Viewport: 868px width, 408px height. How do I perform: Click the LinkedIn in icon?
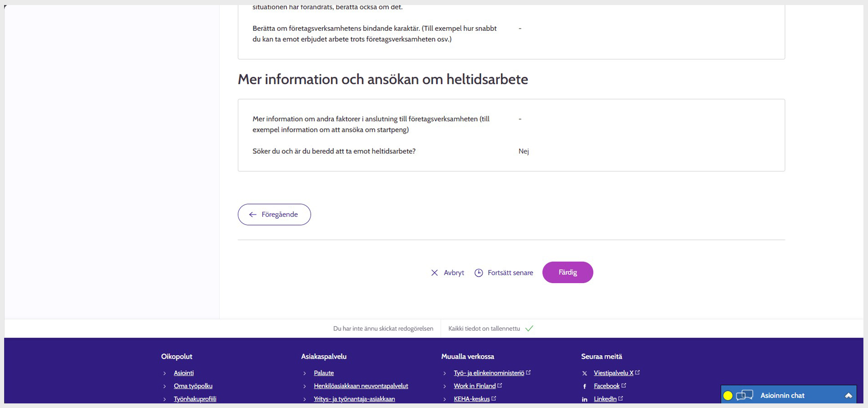[585, 399]
